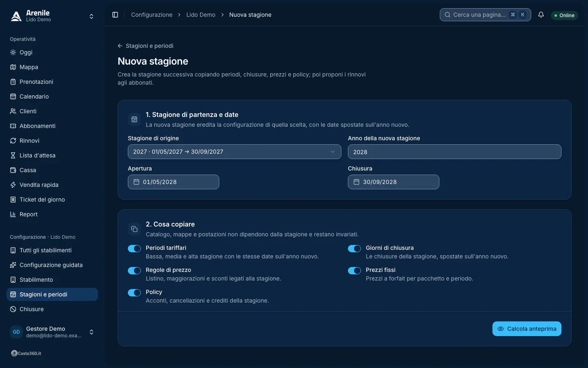
Task: Click the chart icon beside Report
Action: pyautogui.click(x=13, y=214)
